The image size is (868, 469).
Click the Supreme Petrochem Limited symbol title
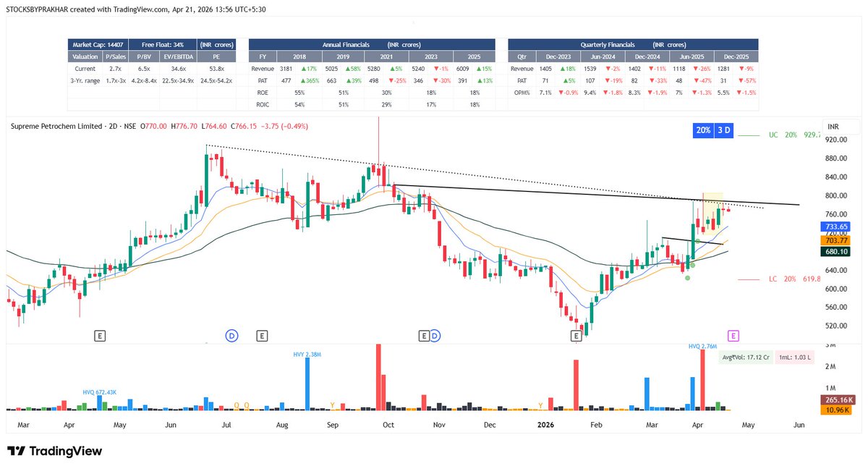point(56,126)
